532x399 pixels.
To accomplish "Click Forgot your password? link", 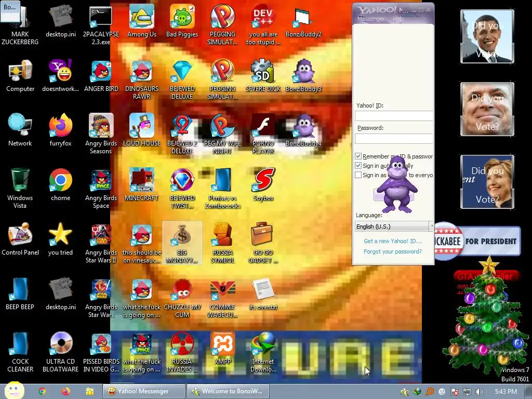I will (x=393, y=251).
